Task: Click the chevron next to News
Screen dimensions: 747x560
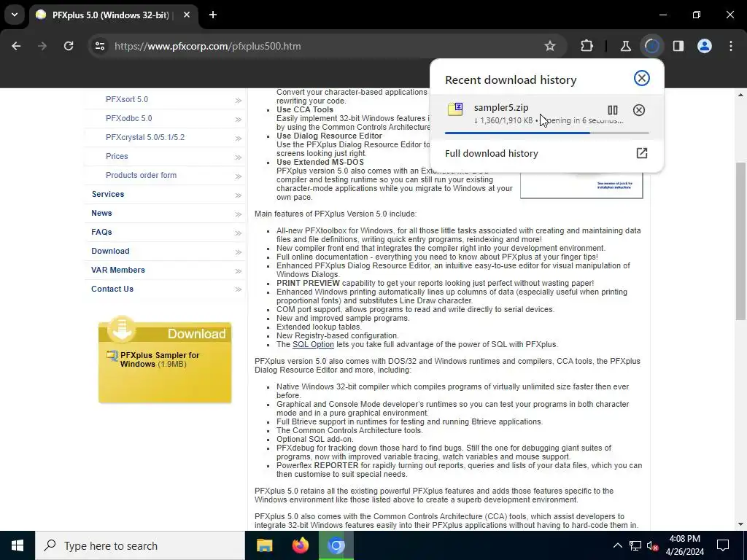Action: click(239, 214)
